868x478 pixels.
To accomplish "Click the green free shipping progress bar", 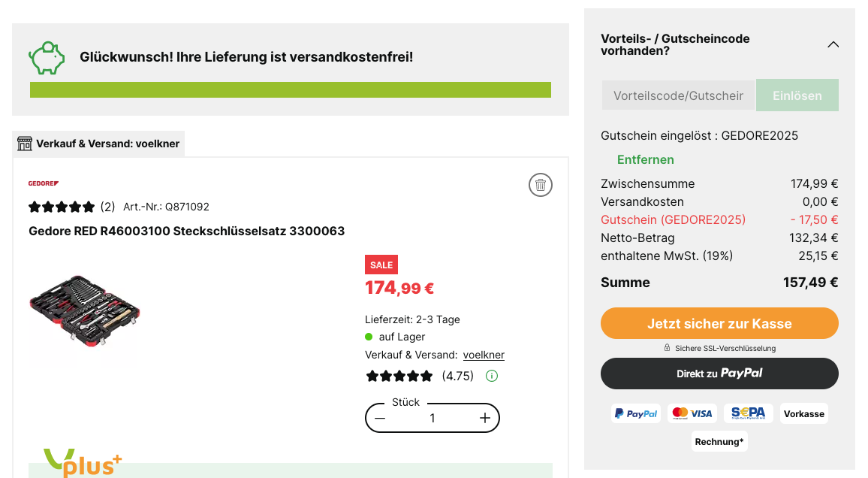I will coord(291,90).
